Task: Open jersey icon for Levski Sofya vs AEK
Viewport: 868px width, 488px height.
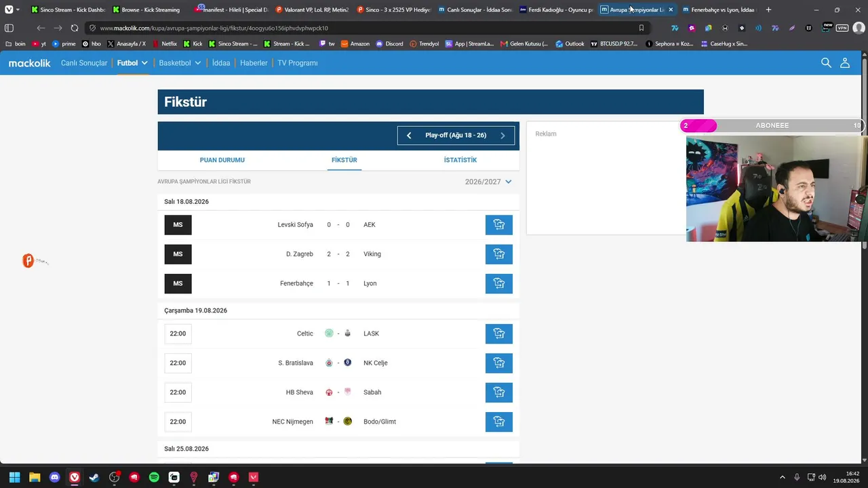Action: tap(499, 225)
